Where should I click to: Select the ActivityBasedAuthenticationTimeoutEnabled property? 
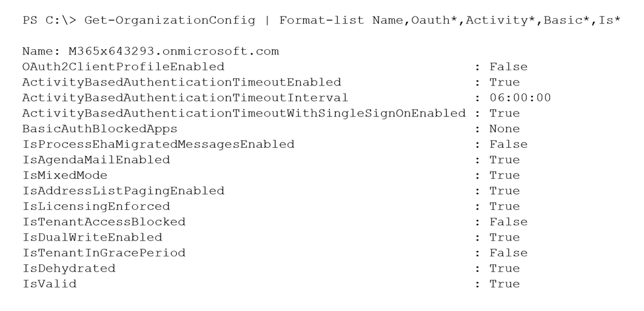pos(181,82)
